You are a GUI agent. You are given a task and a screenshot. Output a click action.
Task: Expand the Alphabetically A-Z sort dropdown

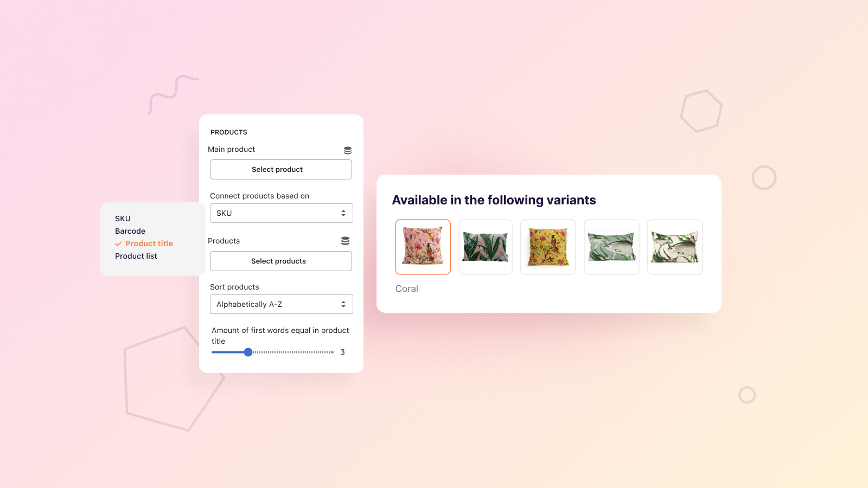(281, 304)
